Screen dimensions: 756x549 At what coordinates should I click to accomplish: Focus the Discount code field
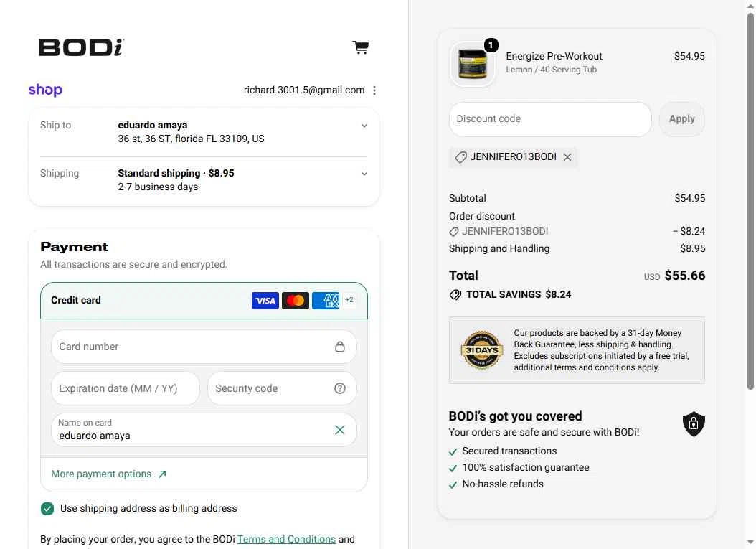point(550,119)
